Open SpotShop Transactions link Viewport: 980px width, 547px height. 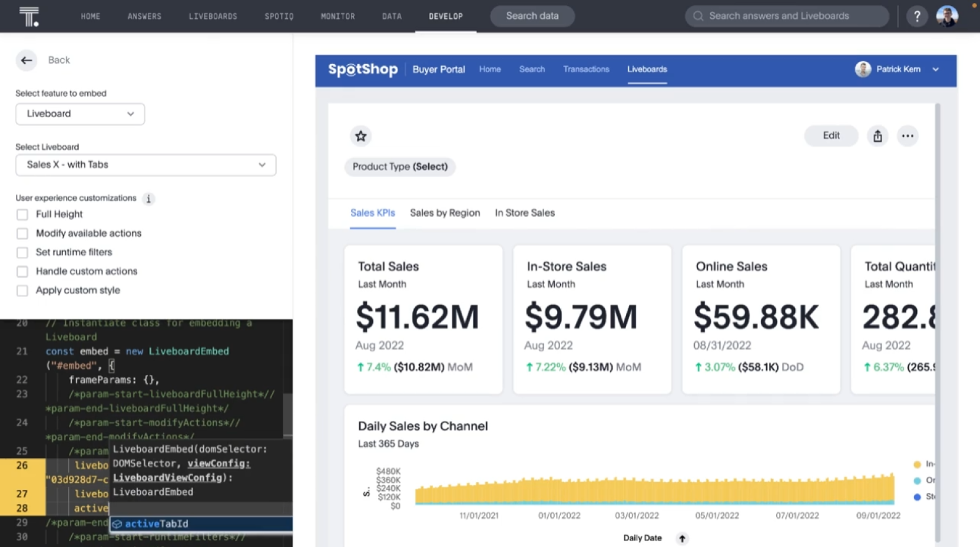point(586,70)
